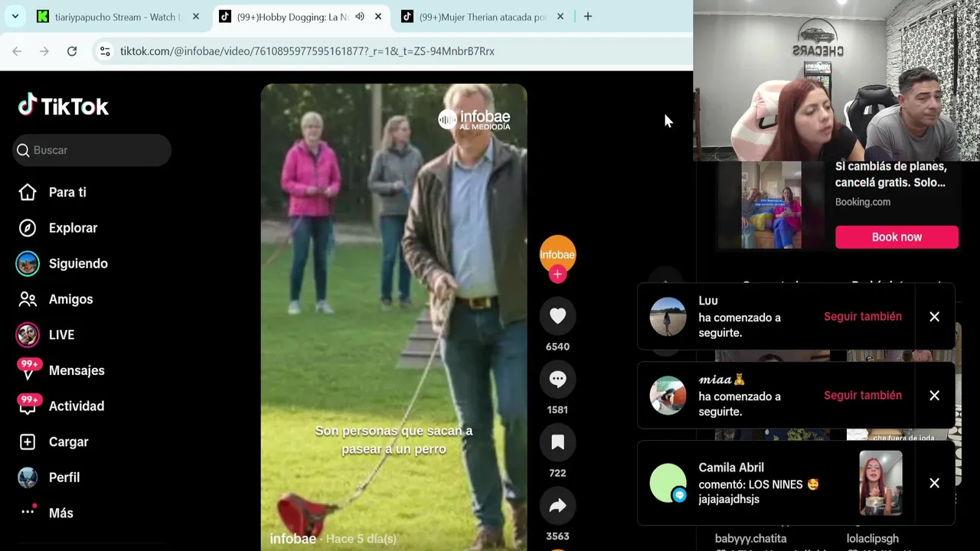Image resolution: width=980 pixels, height=551 pixels.
Task: Open Mensajes inbox
Action: click(77, 370)
